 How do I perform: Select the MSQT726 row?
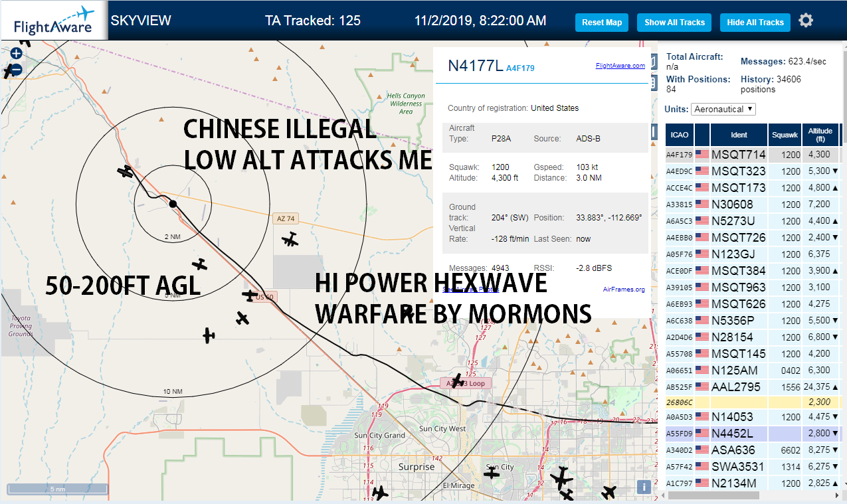pos(753,238)
